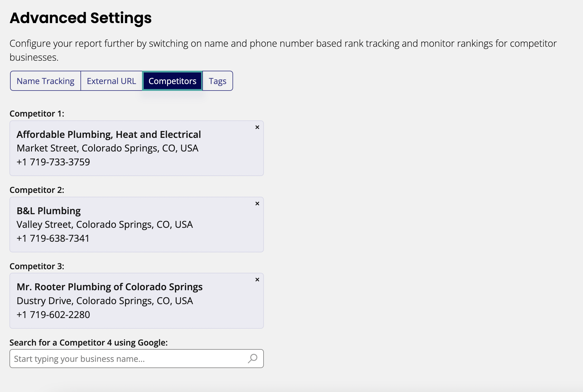
Task: Select the phone number +1 719-602-2280
Action: point(53,314)
